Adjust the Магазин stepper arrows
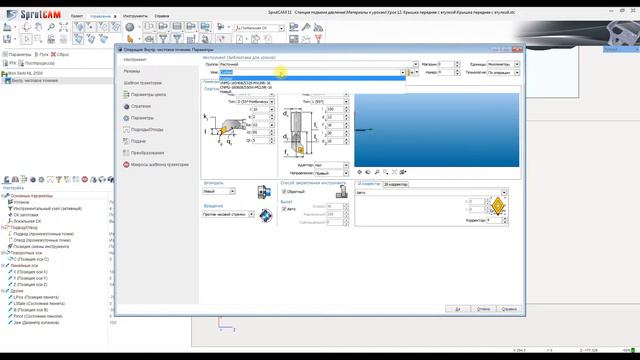Image resolution: width=640 pixels, height=360 pixels. pos(457,64)
